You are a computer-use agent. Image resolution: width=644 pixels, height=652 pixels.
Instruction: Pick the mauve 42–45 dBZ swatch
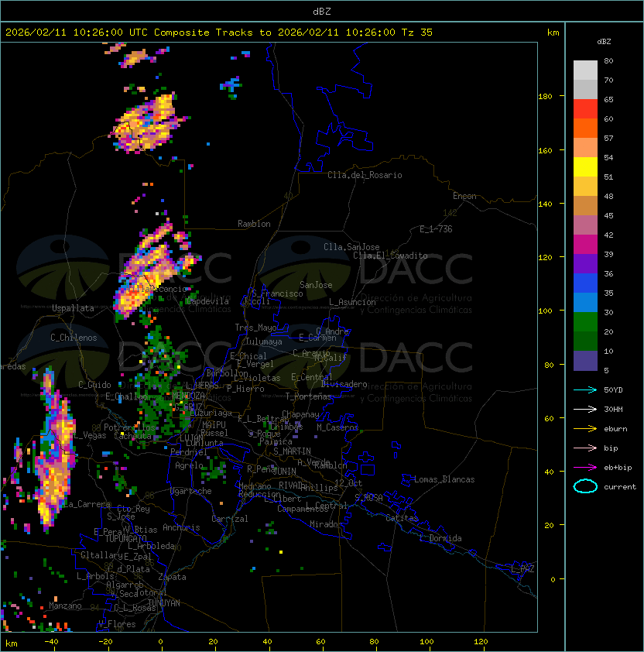585,225
